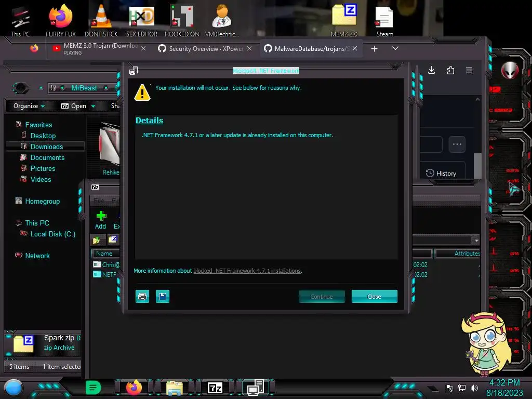Click the print icon in the .NET Framework dialog
The width and height of the screenshot is (532, 399).
142,297
